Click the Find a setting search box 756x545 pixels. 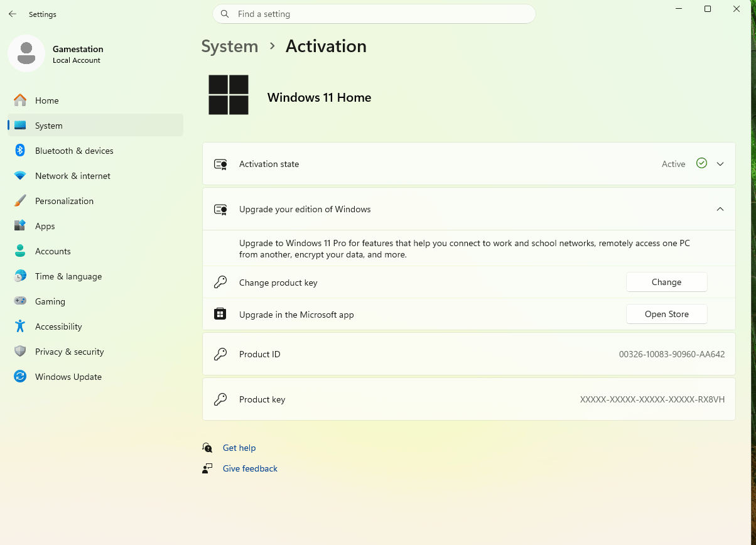(374, 14)
